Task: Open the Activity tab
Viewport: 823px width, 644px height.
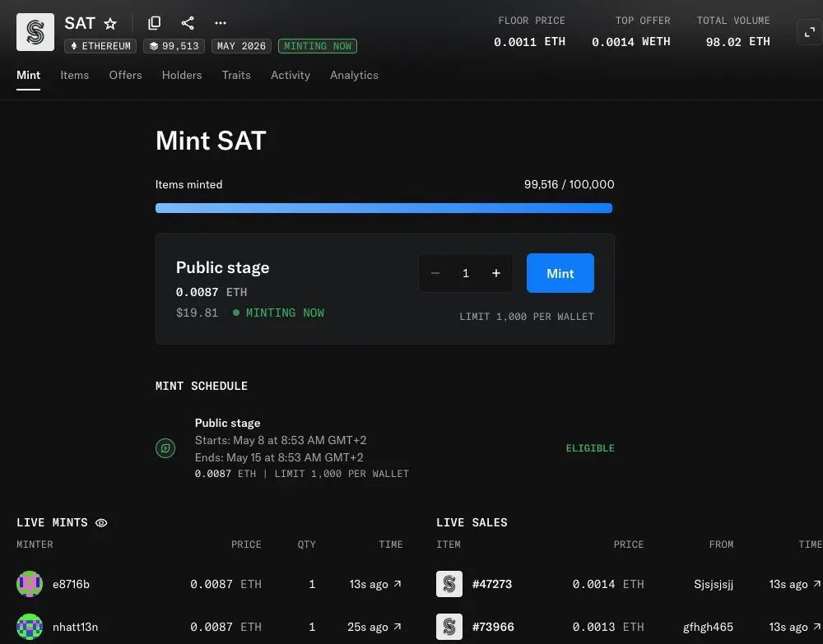Action: 291,75
